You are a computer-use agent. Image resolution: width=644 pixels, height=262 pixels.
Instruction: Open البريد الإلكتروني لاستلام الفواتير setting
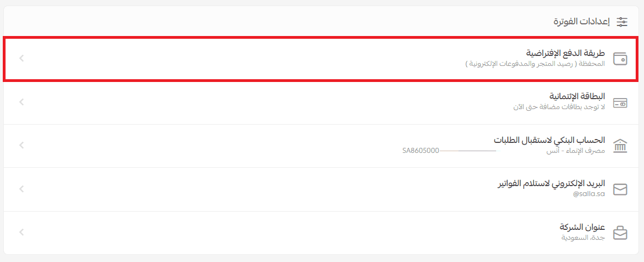(x=551, y=183)
